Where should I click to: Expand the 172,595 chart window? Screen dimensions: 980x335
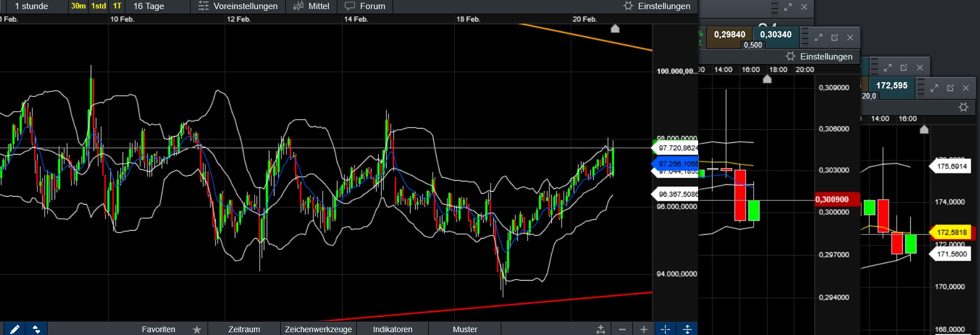(934, 88)
